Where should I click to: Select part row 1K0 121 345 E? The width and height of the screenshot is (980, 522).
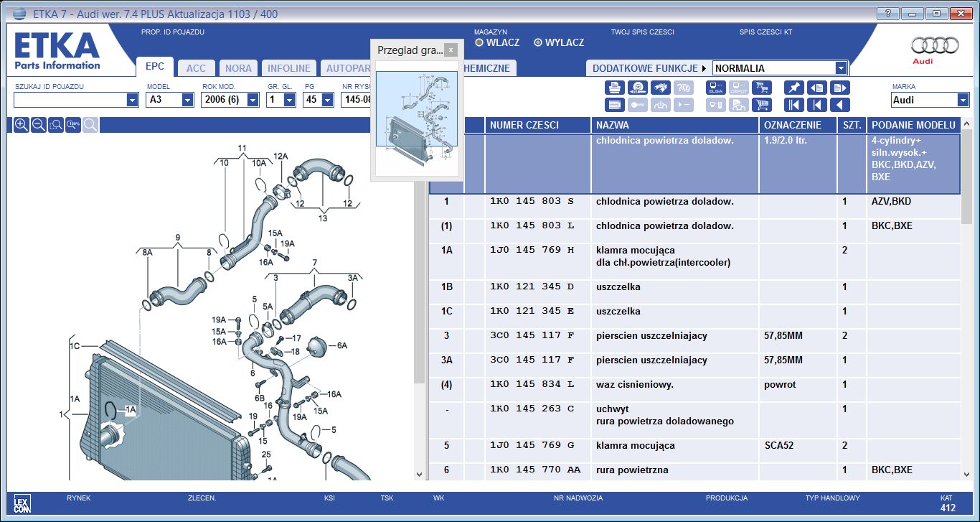694,317
